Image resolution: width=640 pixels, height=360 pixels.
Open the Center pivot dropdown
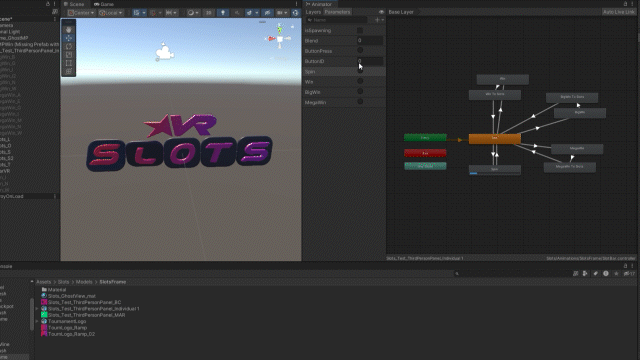tap(81, 13)
